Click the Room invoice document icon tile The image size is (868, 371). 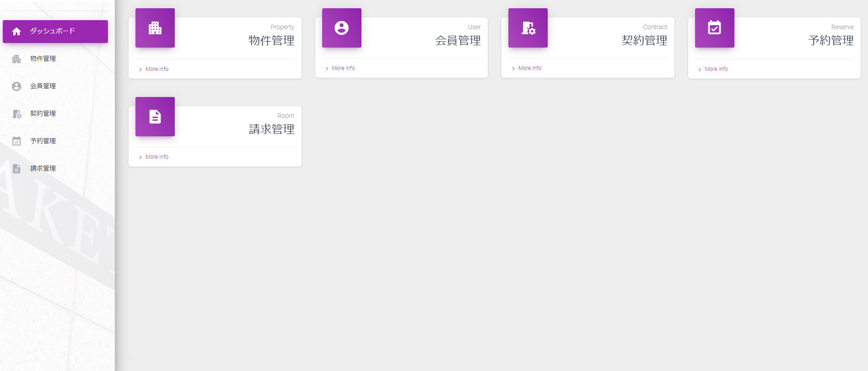tap(155, 117)
